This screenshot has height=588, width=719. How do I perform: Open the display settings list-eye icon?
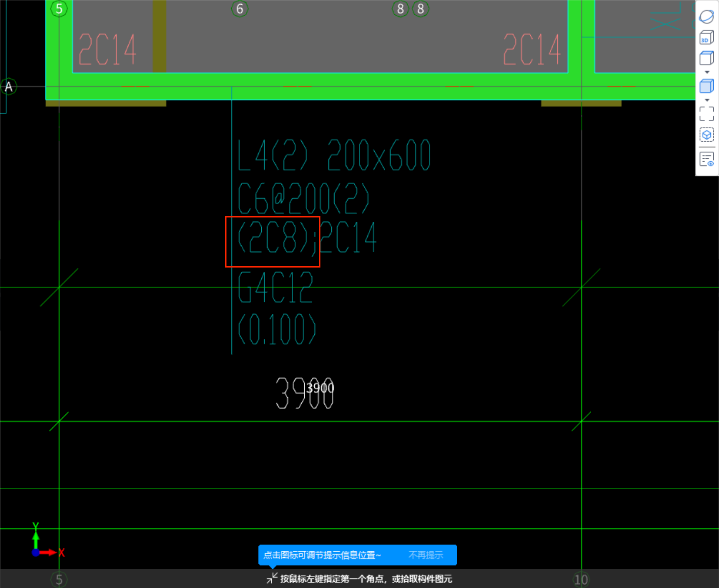(x=707, y=159)
